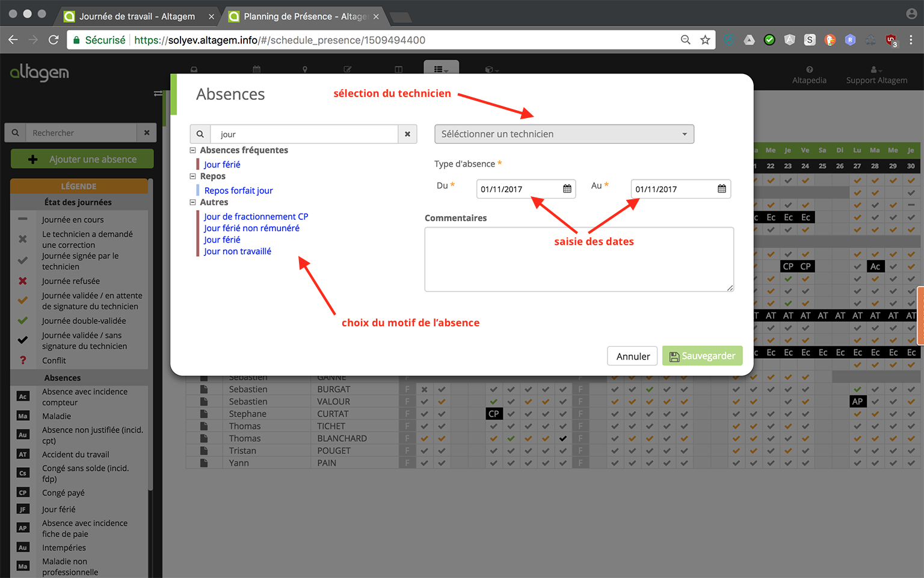The width and height of the screenshot is (924, 578).
Task: Open the calendar picker for the Du date
Action: (567, 189)
